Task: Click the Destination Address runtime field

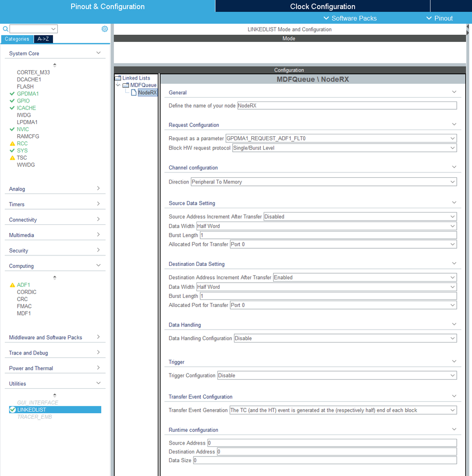Action: (337, 452)
